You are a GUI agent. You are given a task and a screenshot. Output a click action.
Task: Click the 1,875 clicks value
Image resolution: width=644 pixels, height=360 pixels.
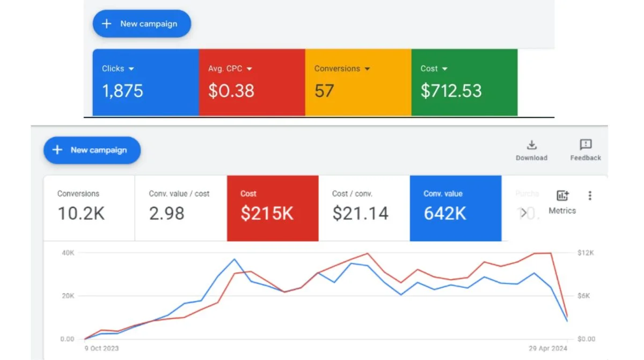[122, 91]
